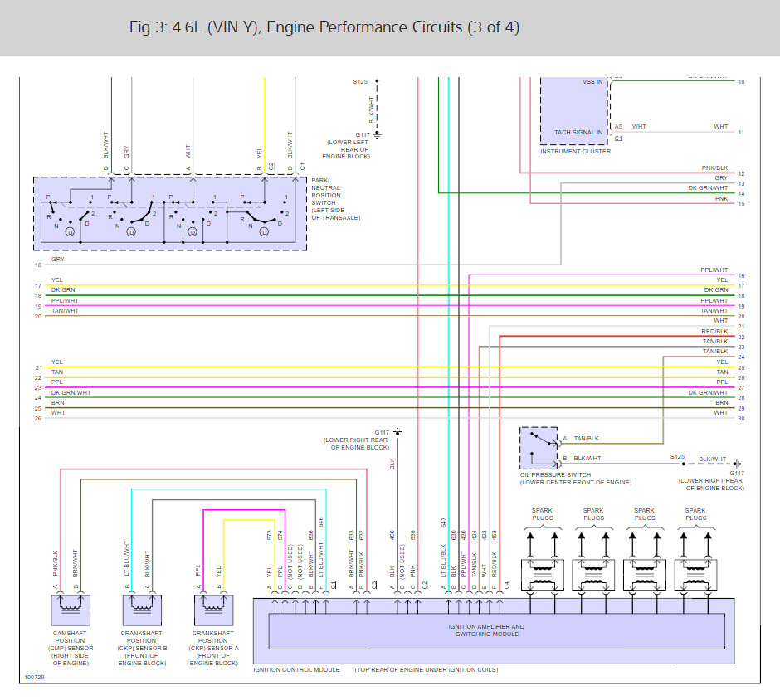Click the G117 ground symbol above the BLK wire
Viewport: 780px width, 700px height.
tap(397, 431)
